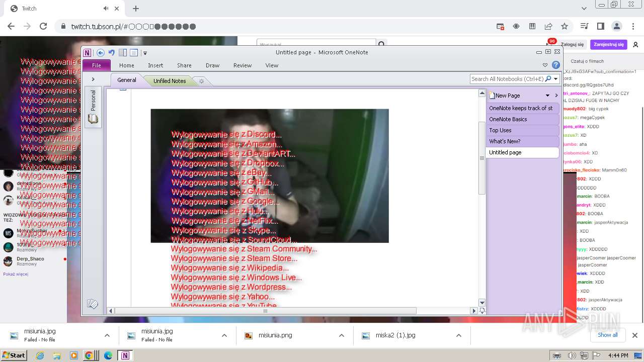Open the What's New? page
The width and height of the screenshot is (644, 362).
coord(523,141)
